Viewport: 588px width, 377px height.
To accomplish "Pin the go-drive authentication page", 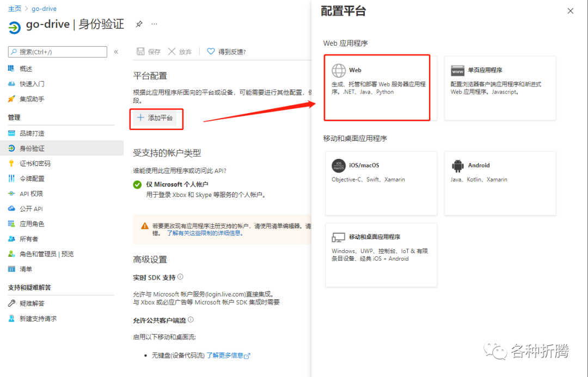I will click(x=139, y=24).
